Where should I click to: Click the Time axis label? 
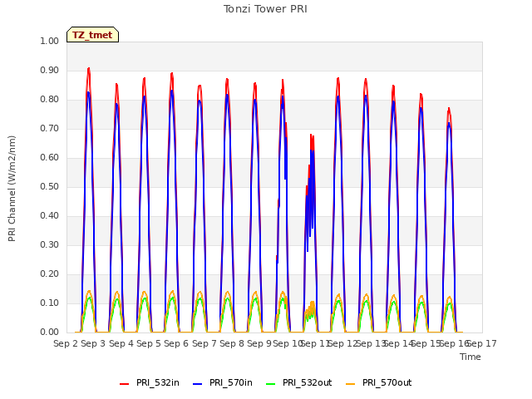tap(470, 357)
